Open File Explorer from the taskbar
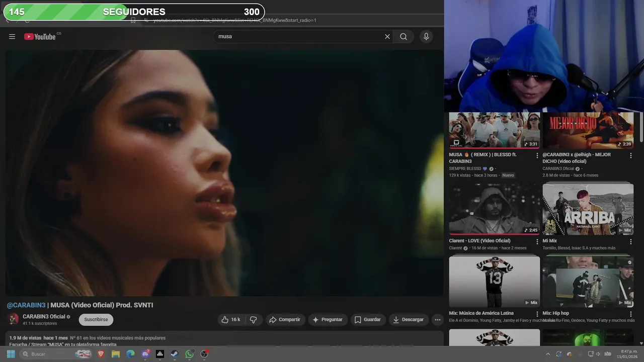The image size is (644, 362). click(x=116, y=354)
